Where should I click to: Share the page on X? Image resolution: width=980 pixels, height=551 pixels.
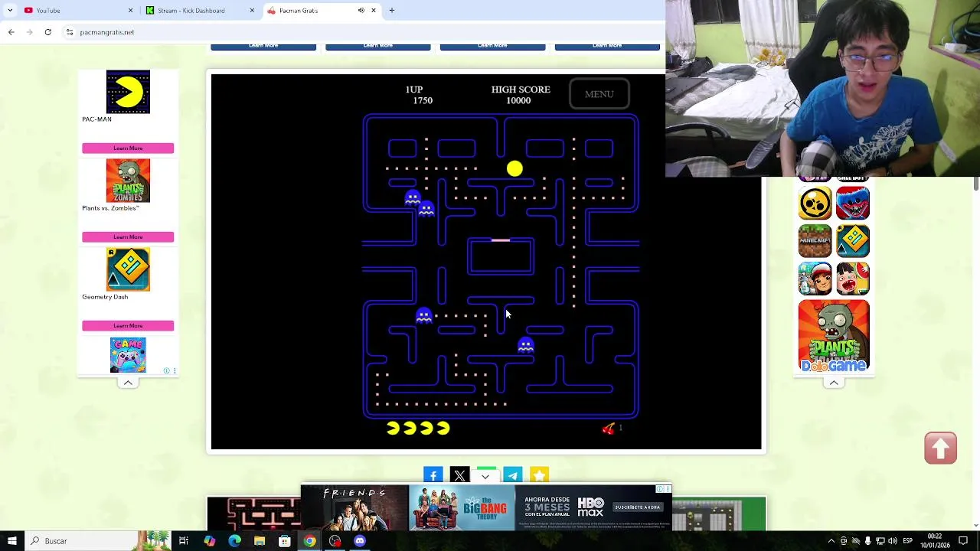click(x=459, y=475)
